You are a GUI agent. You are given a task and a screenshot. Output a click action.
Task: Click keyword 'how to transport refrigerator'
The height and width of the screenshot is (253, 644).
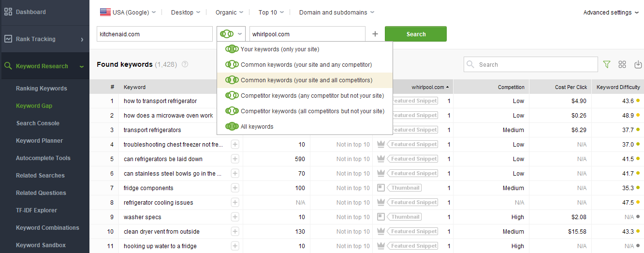click(160, 101)
